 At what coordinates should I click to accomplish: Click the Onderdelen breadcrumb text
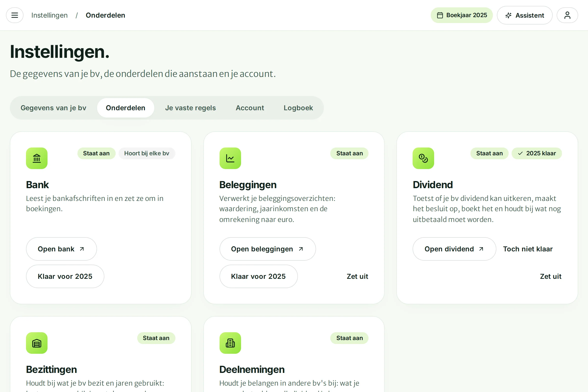tap(106, 15)
